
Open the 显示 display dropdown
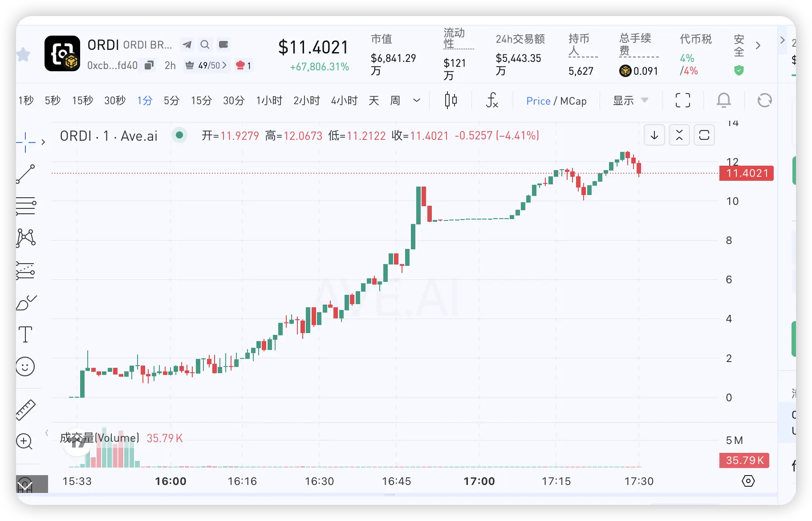pos(630,101)
